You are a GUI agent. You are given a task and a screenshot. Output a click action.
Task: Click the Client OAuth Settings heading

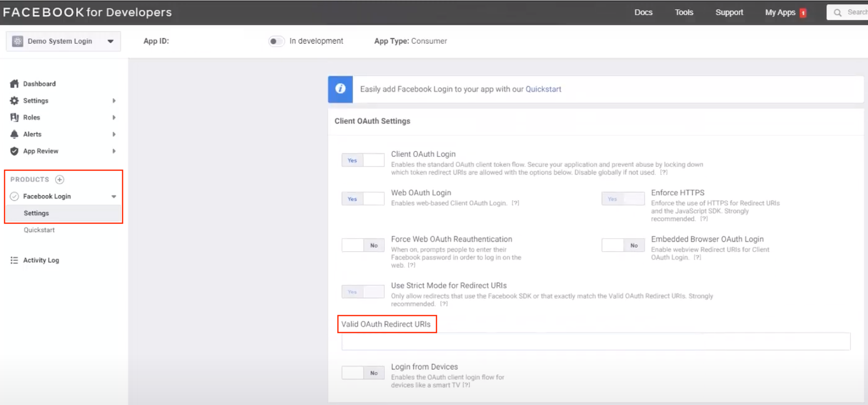click(x=372, y=121)
